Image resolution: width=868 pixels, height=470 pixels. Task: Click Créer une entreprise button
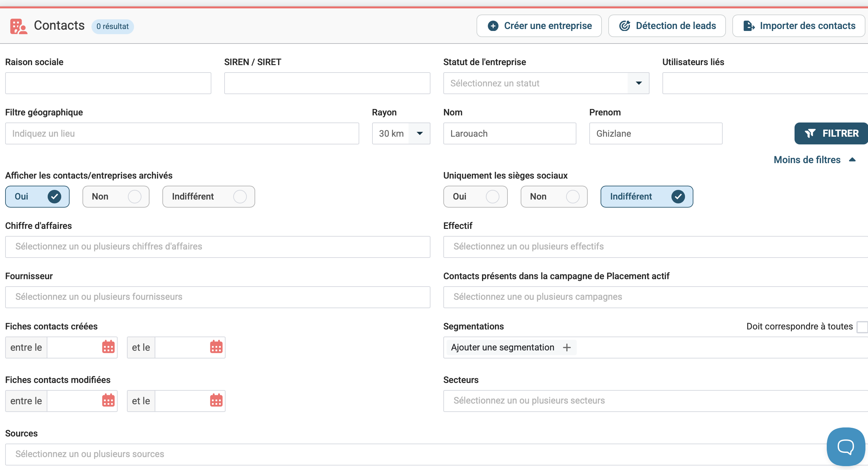click(539, 26)
